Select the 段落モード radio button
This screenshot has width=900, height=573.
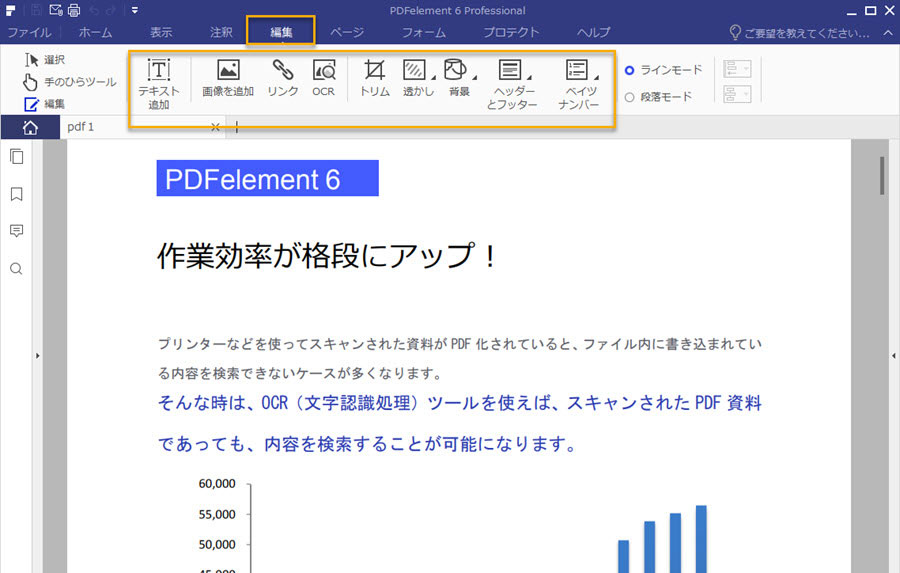point(629,97)
